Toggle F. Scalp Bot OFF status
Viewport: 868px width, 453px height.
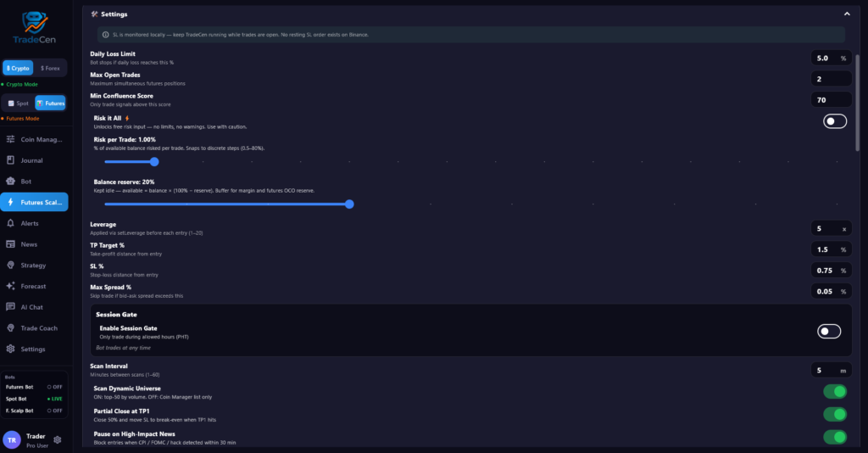54,411
